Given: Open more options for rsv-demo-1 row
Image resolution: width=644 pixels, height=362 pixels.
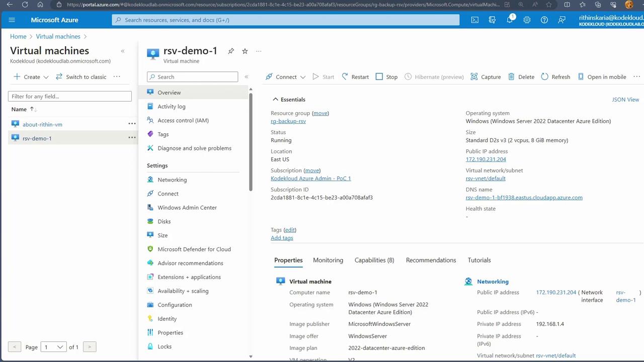Looking at the screenshot, I should [132, 138].
